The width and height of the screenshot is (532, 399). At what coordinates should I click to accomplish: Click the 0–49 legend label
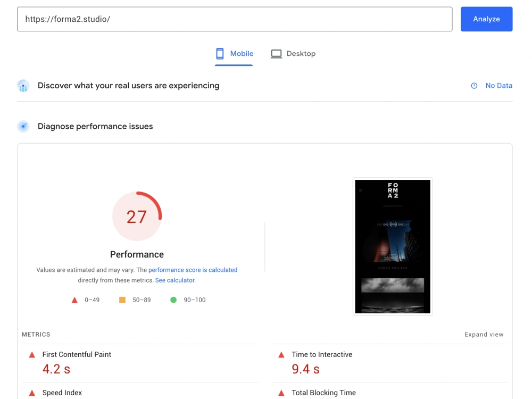click(x=92, y=300)
